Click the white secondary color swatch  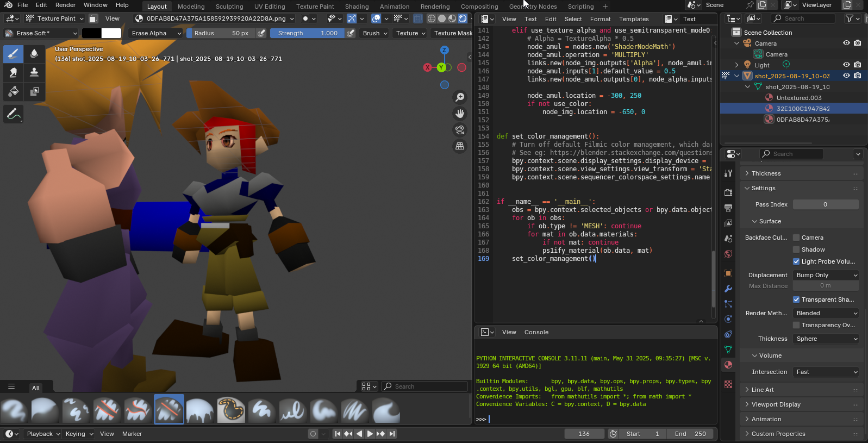click(111, 33)
